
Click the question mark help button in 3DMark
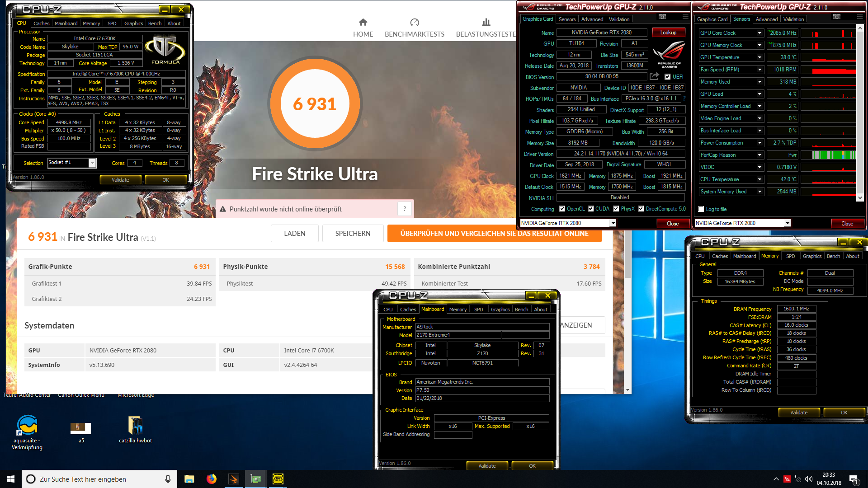point(405,209)
